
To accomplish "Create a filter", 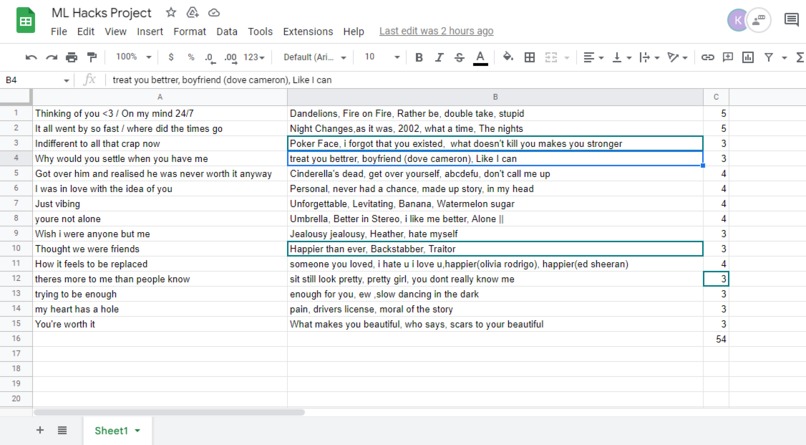I will [x=768, y=58].
